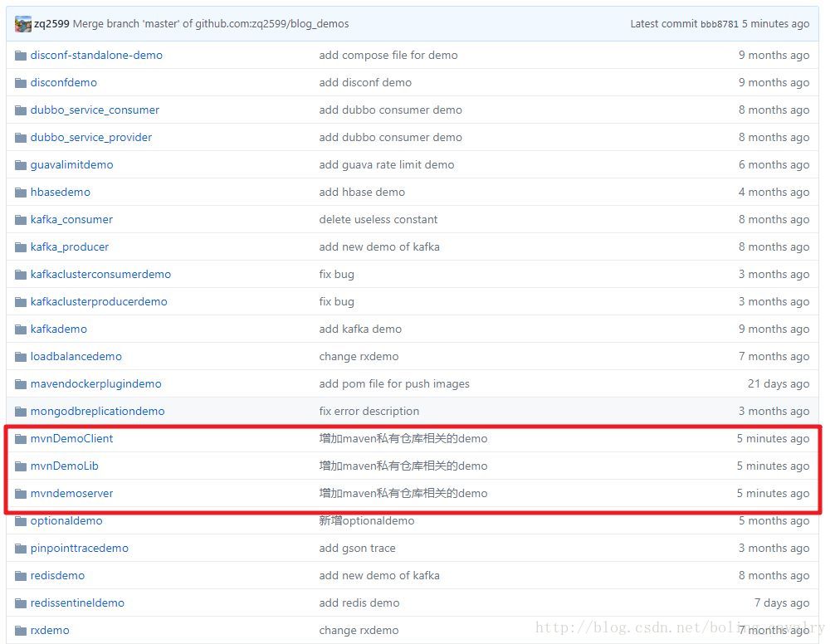
Task: Click commit message 'add gson trace'
Action: point(358,549)
